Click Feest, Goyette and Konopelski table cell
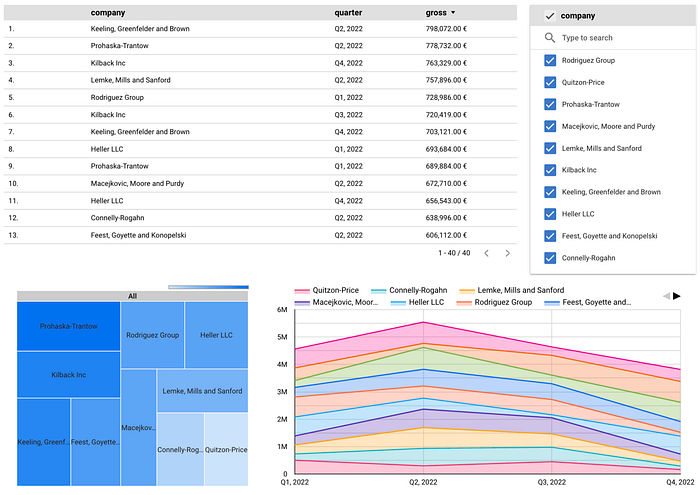Screen dimensions: 700x495 click(138, 236)
